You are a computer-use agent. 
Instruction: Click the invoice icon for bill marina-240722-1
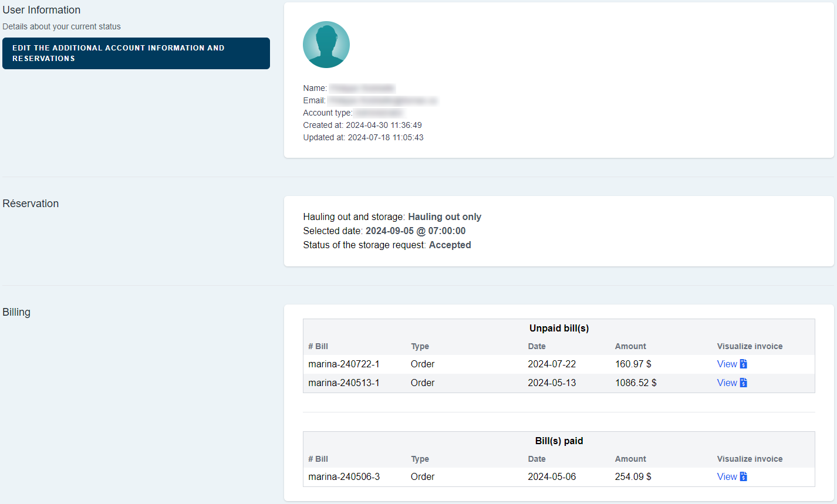[743, 364]
